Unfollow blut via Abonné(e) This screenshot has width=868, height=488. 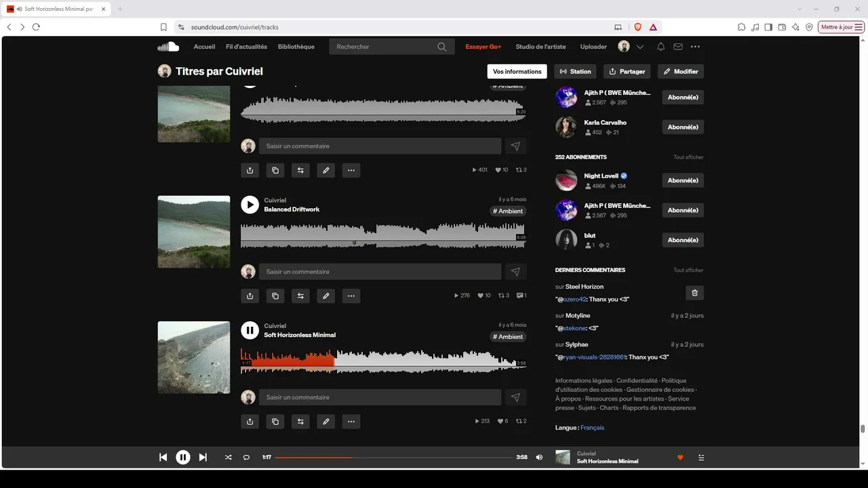(683, 240)
